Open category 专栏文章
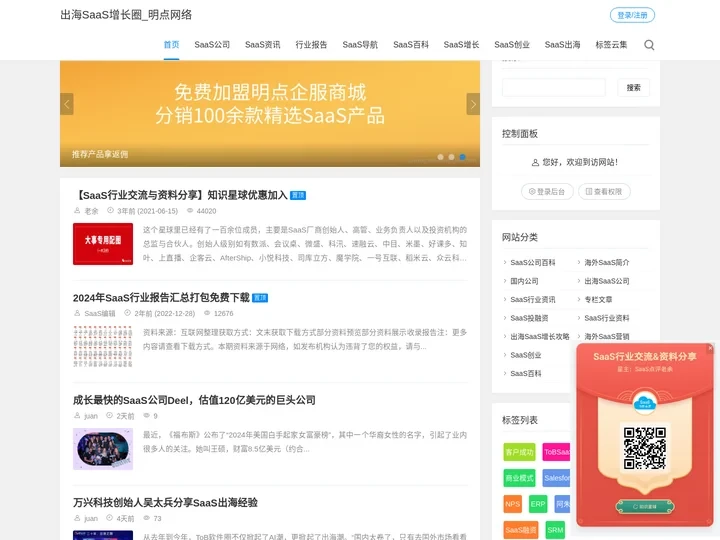 [598, 299]
